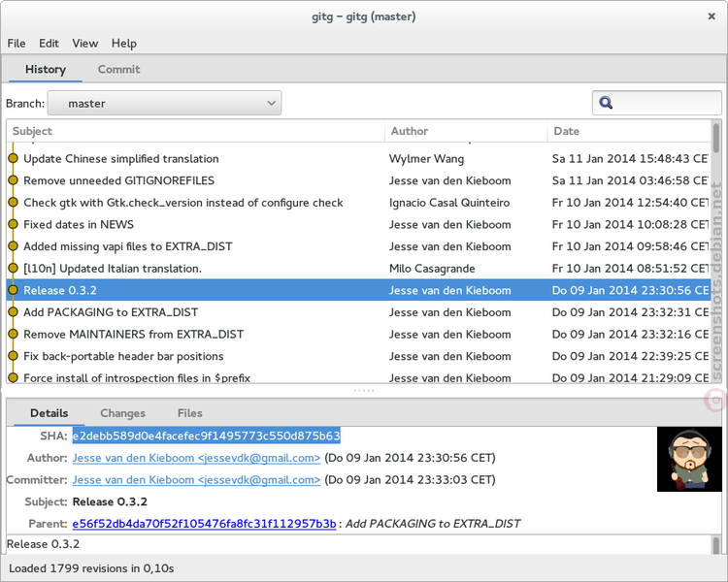728x582 pixels.
Task: Switch to the History tab
Action: point(46,69)
